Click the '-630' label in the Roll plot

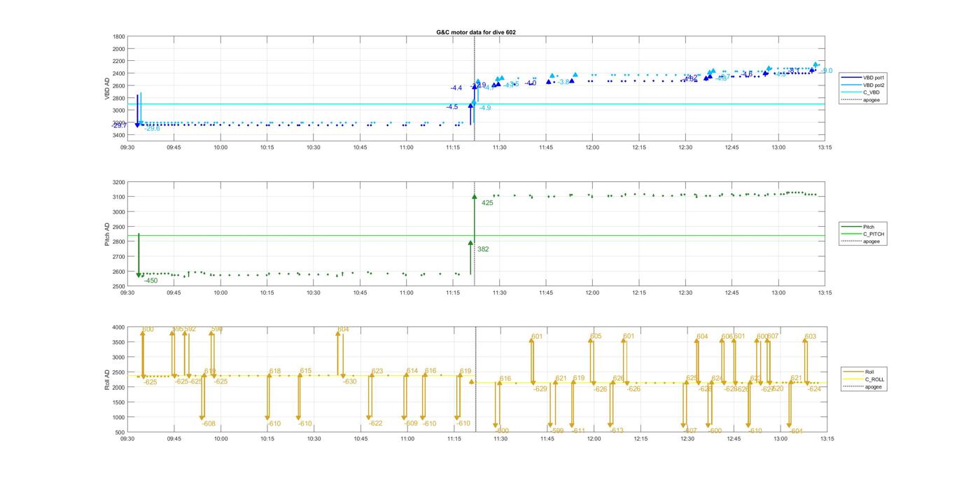pyautogui.click(x=349, y=381)
